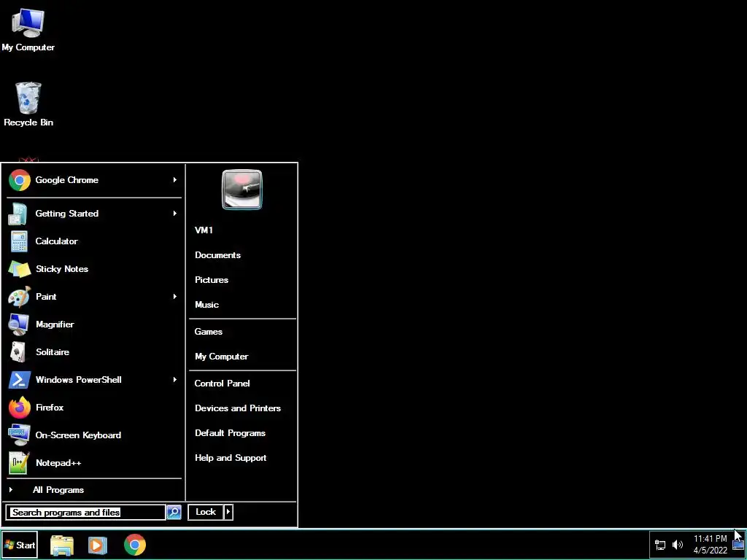Open the Magnifier icon
This screenshot has height=560, width=747.
coord(19,324)
